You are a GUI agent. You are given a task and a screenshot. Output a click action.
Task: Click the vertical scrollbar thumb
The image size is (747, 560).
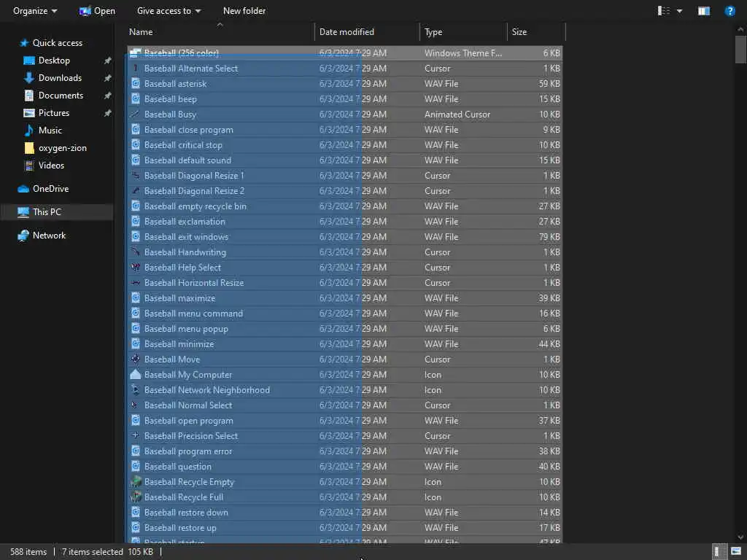pos(740,50)
